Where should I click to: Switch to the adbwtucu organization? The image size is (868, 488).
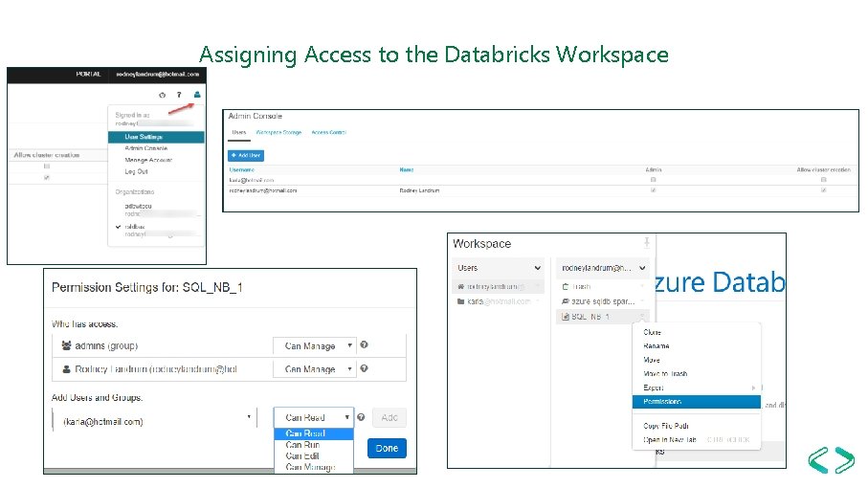click(x=139, y=206)
